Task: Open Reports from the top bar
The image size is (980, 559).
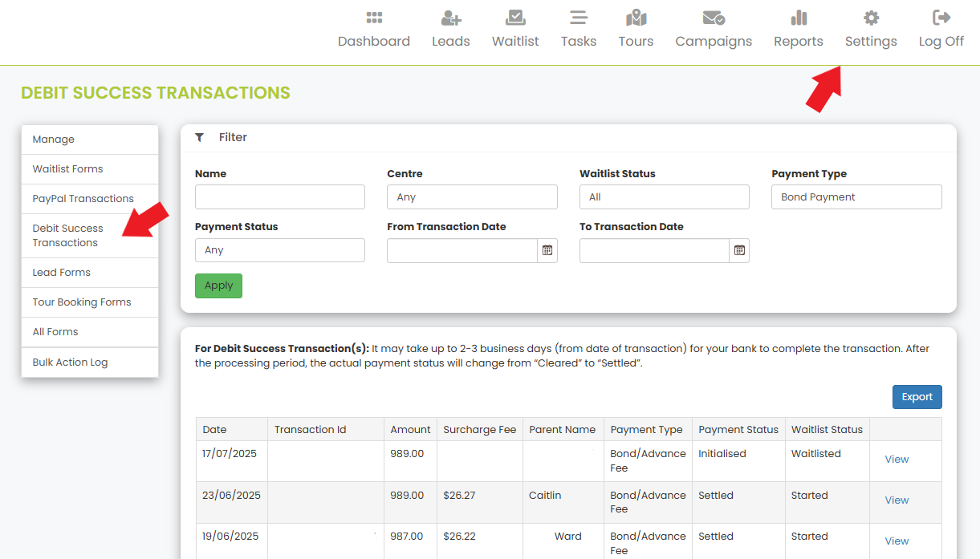Action: [798, 28]
